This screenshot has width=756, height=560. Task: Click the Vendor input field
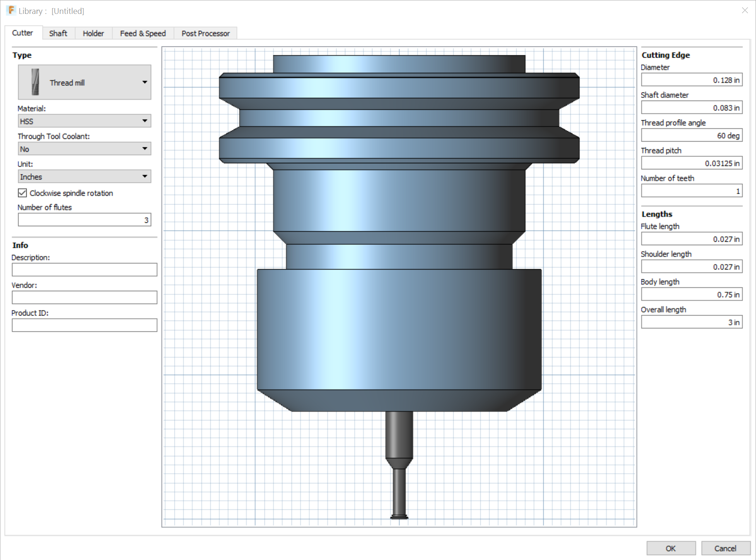click(84, 297)
